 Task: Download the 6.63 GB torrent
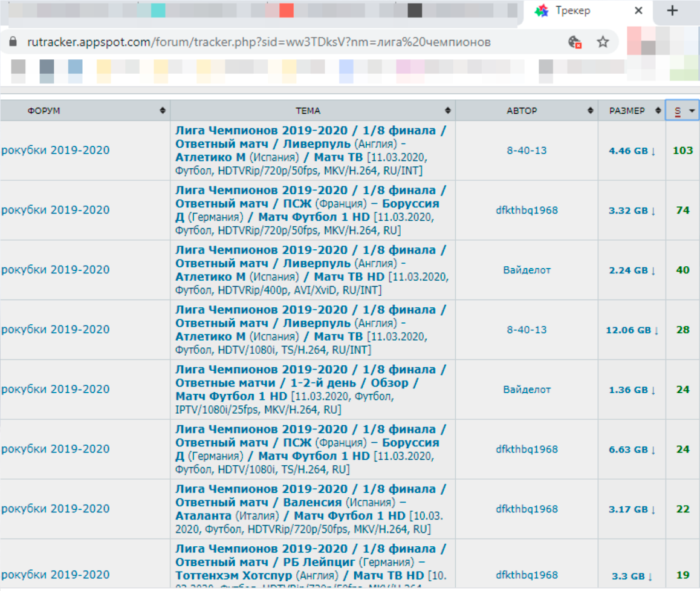(632, 450)
